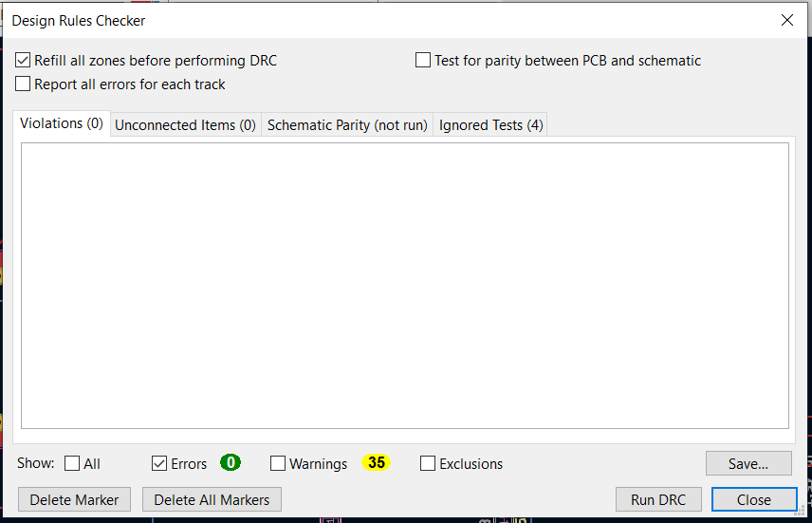Click the yellow warnings count badge
Viewport: 812px width, 523px height.
pos(377,463)
